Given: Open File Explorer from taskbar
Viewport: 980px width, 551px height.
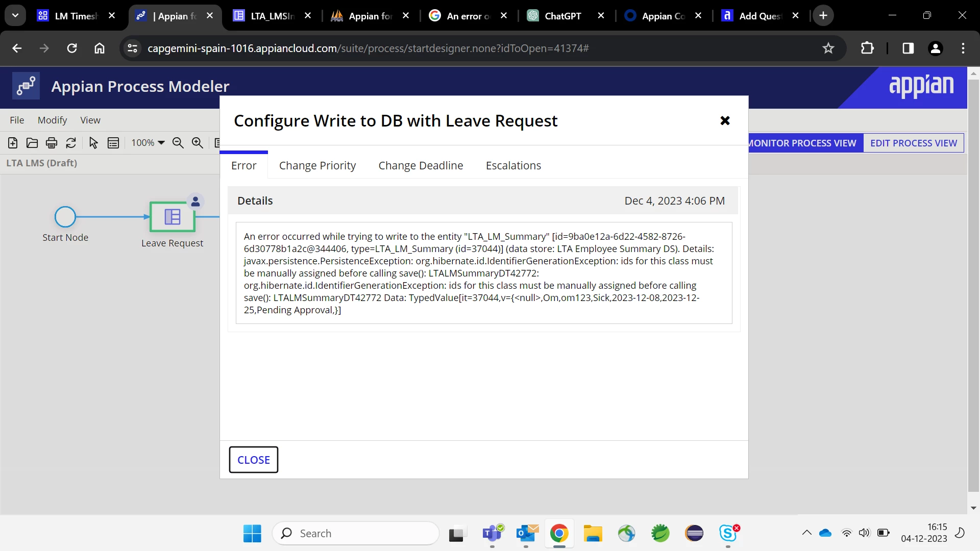Looking at the screenshot, I should [593, 534].
